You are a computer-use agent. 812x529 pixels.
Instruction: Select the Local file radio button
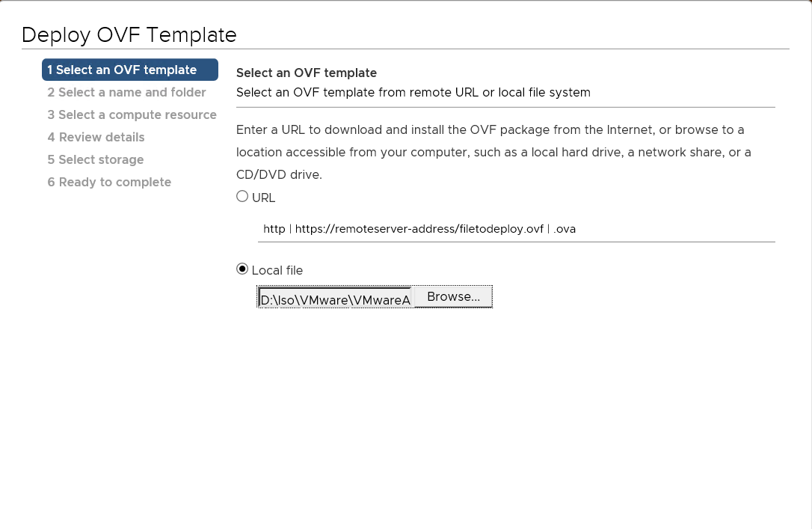click(242, 269)
